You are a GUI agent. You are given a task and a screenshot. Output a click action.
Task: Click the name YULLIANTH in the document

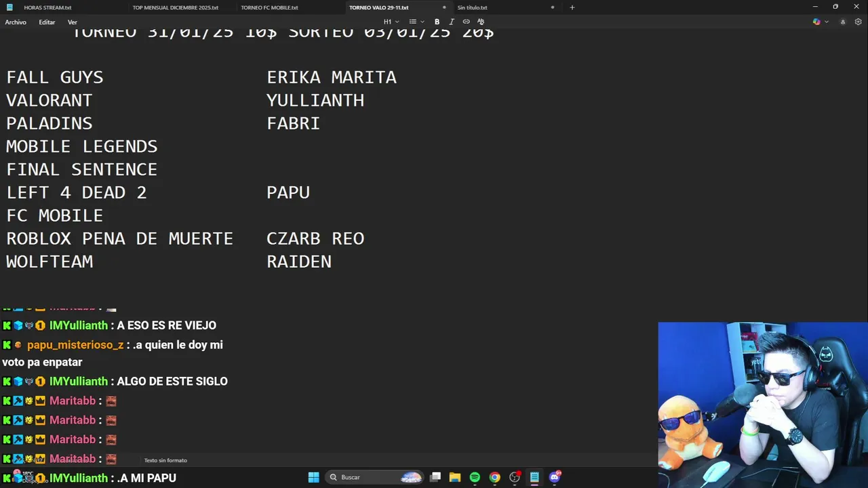point(315,100)
